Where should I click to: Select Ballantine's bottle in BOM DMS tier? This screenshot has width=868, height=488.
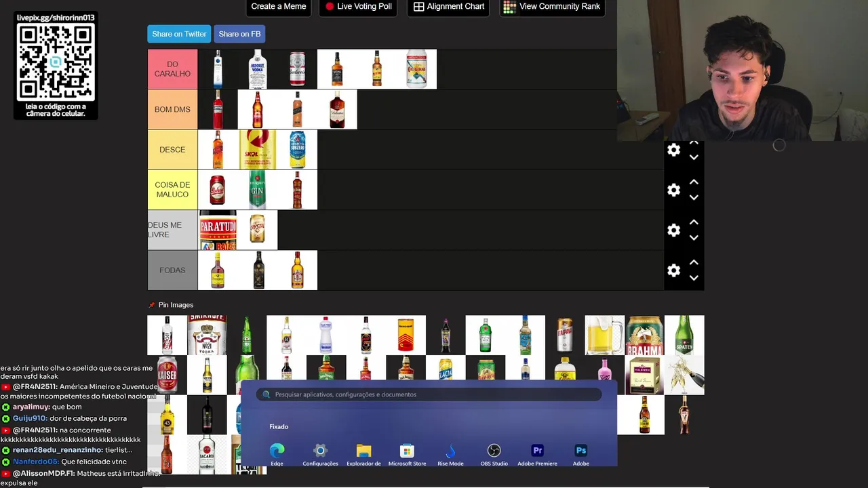pos(337,109)
